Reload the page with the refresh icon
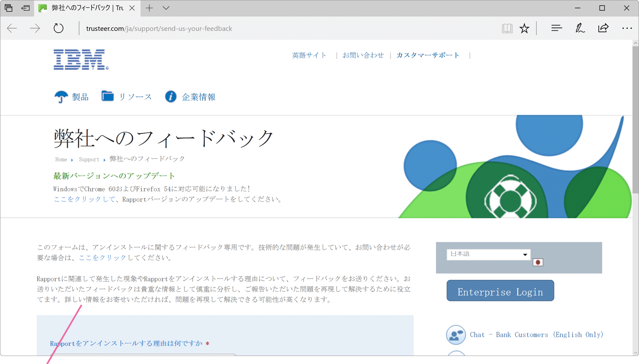 59,28
